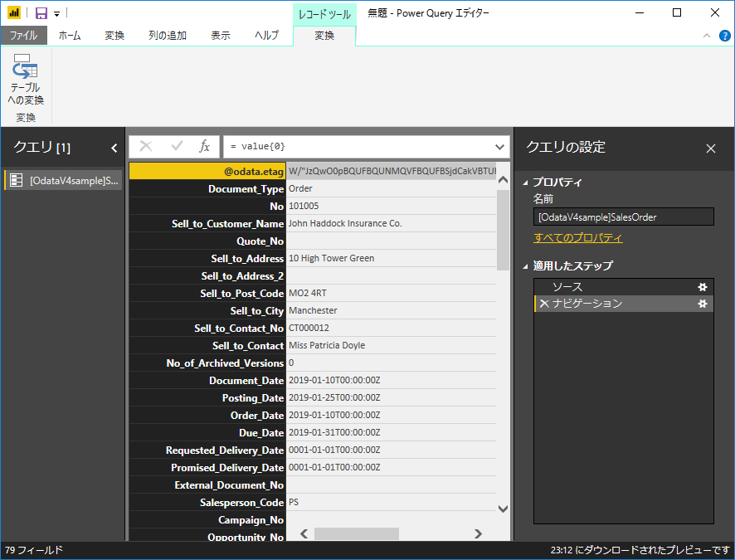Collapse the 適用したステップ section
Viewport: 735px width, 560px height.
pos(525,266)
